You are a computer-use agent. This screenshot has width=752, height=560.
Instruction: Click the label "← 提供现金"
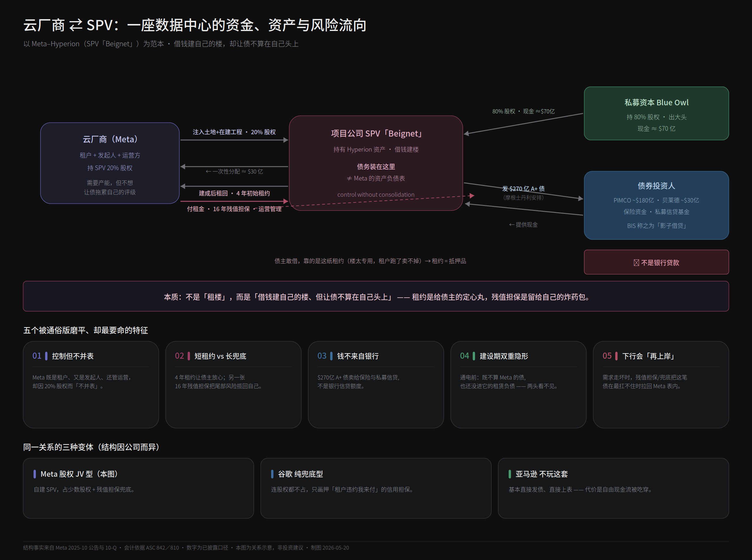[x=523, y=225]
